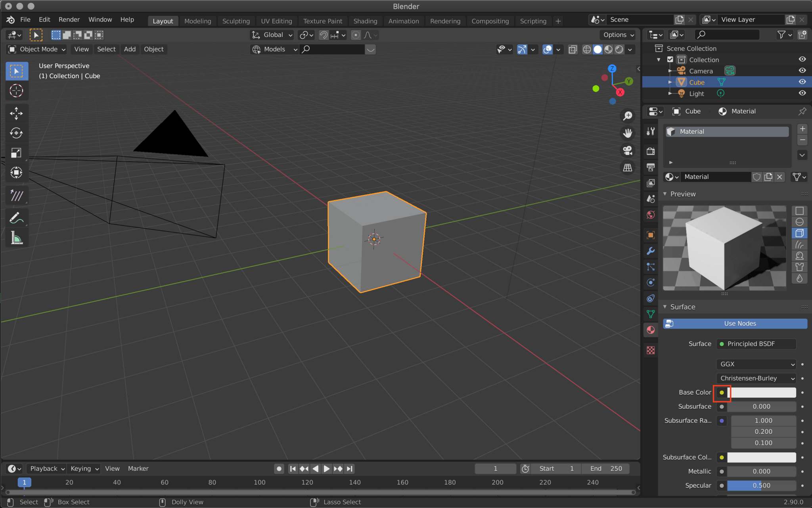This screenshot has height=508, width=812.
Task: Select the Annotate tool
Action: [17, 218]
